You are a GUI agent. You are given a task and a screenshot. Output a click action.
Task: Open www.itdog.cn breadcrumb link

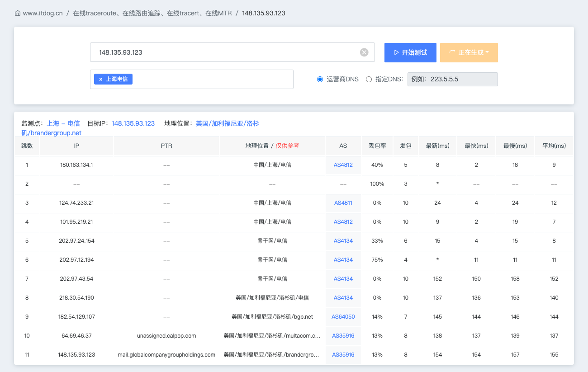click(x=43, y=13)
